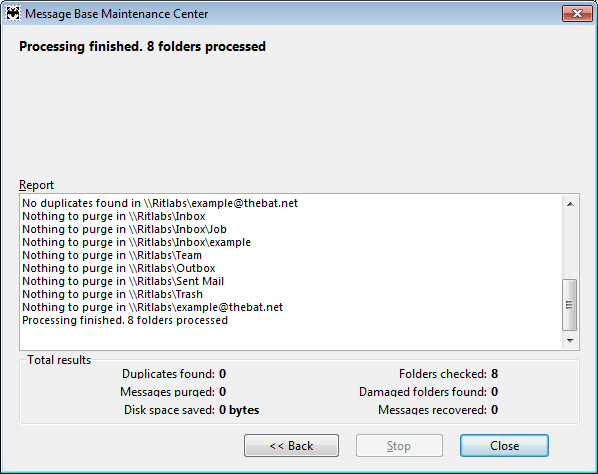Click the Close button
The width and height of the screenshot is (598, 474).
(504, 445)
